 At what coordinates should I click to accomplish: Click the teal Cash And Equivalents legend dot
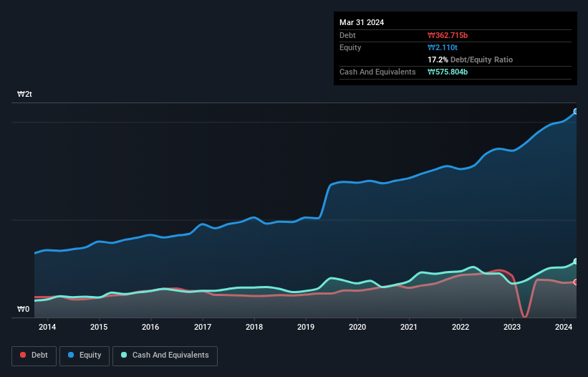(x=124, y=355)
